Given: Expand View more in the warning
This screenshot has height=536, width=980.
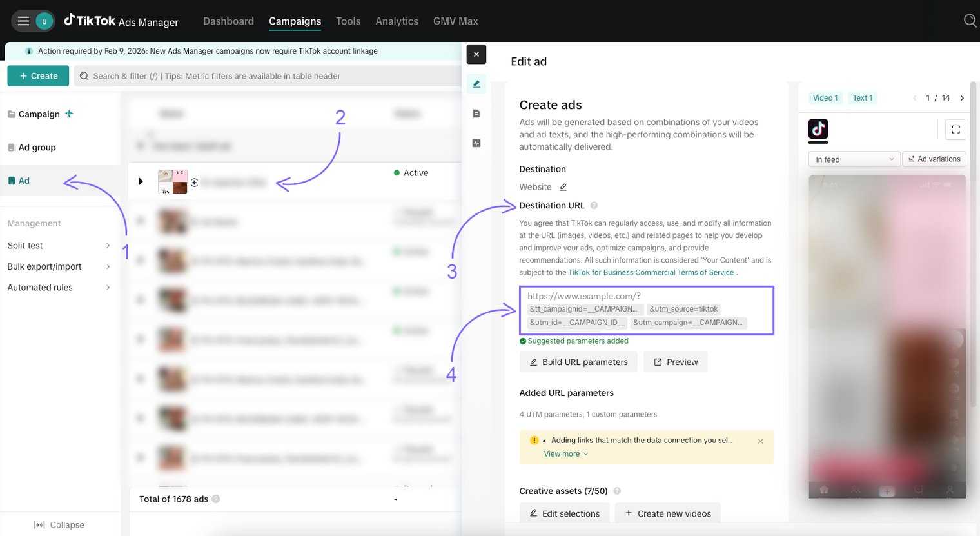Looking at the screenshot, I should coord(565,454).
